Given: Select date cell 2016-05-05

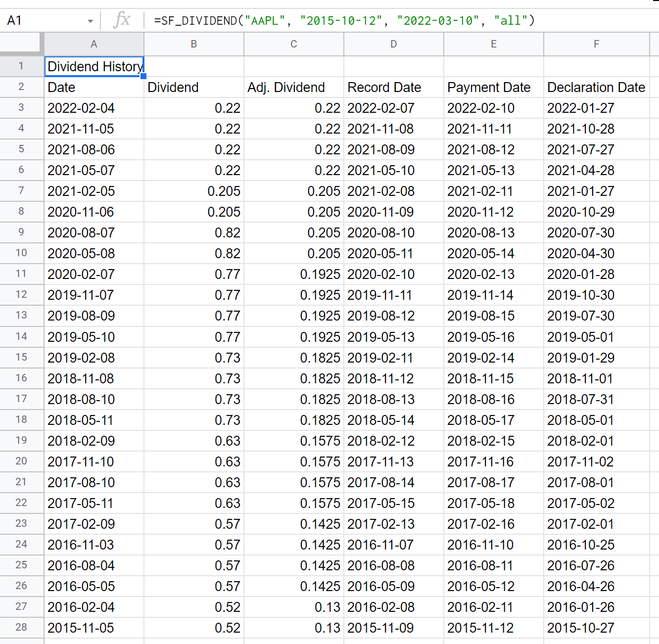Looking at the screenshot, I should pos(94,586).
